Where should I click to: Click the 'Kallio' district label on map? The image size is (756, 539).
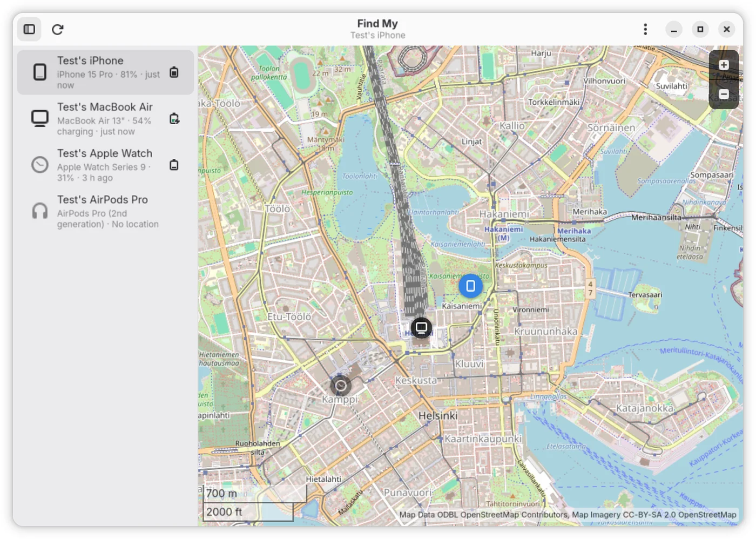[512, 126]
